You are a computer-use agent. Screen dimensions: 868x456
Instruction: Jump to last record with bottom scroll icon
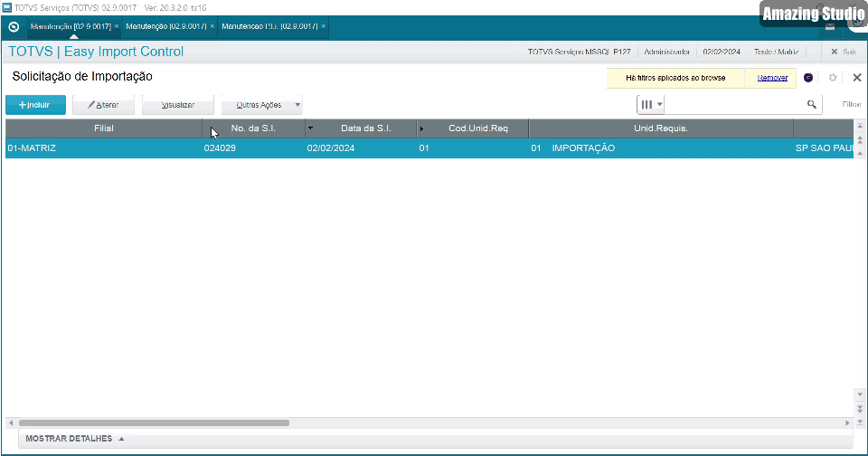pos(860,423)
